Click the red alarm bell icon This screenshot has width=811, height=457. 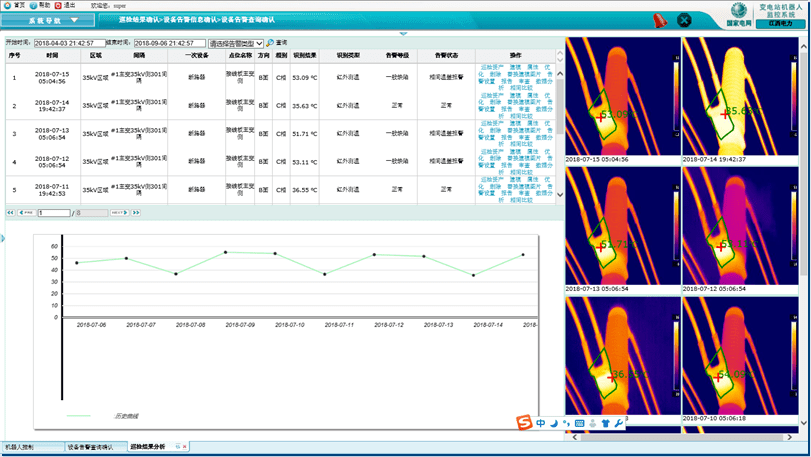click(x=659, y=20)
